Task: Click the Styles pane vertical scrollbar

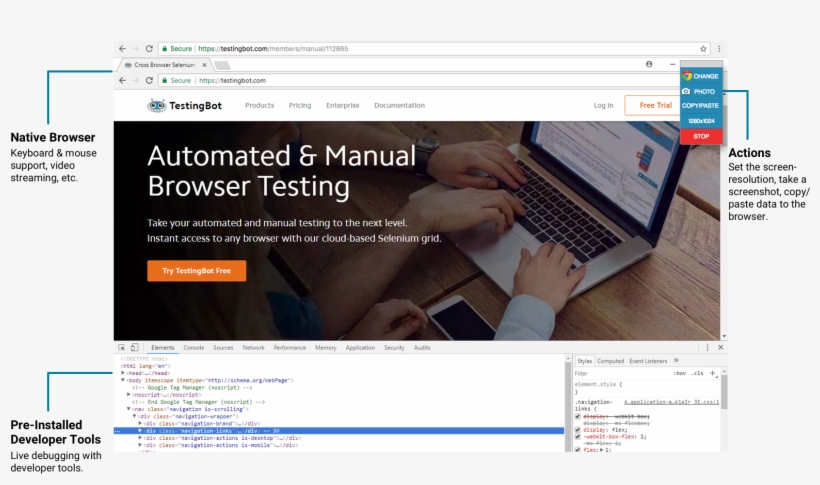Action: coord(724,392)
